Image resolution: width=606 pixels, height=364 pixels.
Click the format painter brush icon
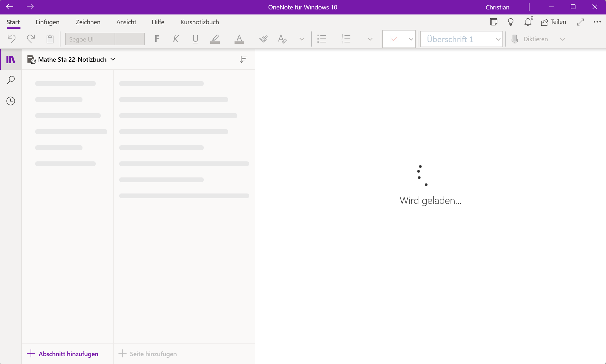point(263,39)
